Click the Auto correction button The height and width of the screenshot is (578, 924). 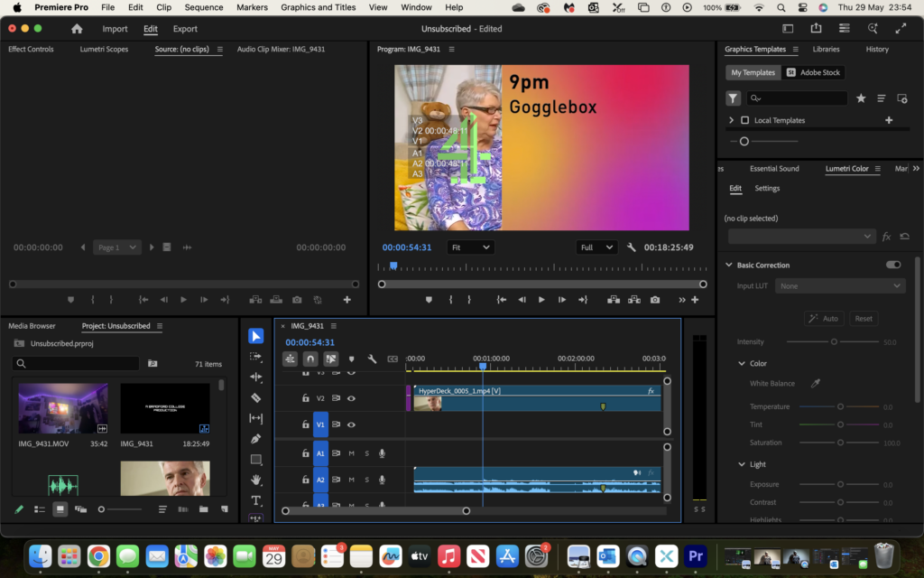(x=824, y=319)
